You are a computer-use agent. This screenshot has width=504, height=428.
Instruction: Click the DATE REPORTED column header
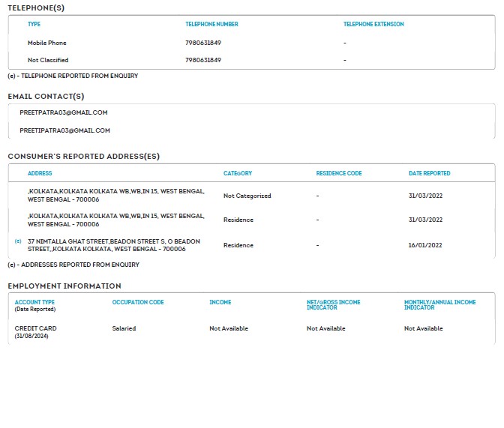[x=429, y=173]
